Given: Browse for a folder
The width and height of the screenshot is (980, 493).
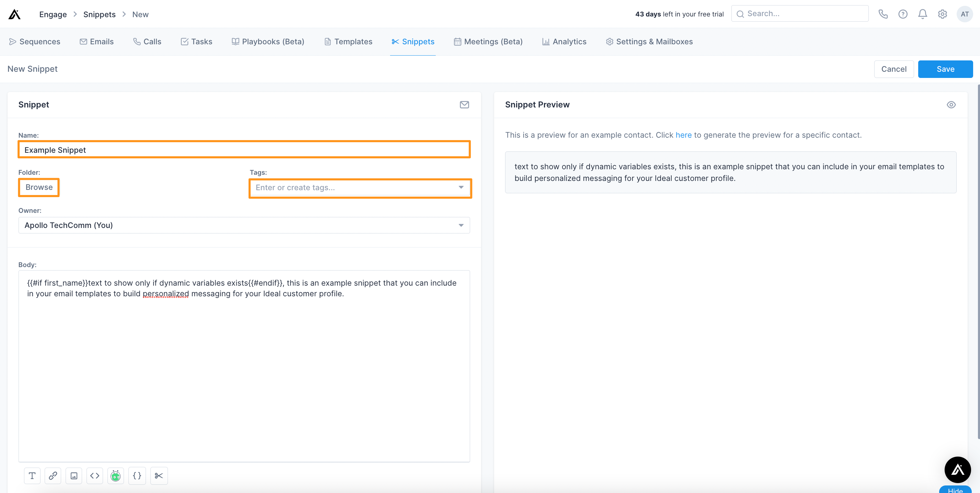Looking at the screenshot, I should tap(39, 187).
